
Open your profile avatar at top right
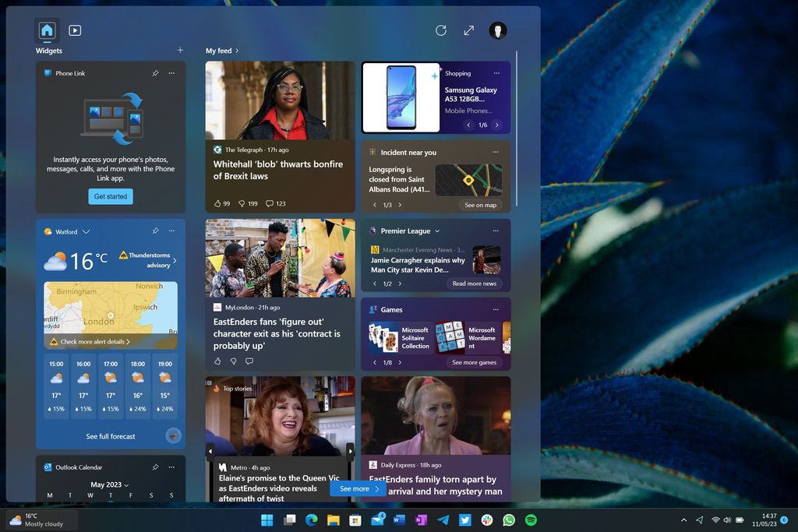(x=497, y=30)
